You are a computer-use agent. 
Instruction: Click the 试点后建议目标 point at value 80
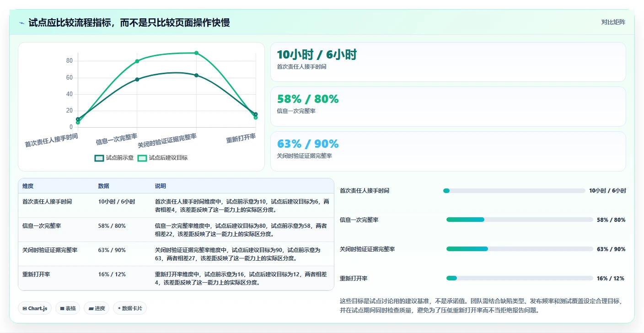click(137, 61)
